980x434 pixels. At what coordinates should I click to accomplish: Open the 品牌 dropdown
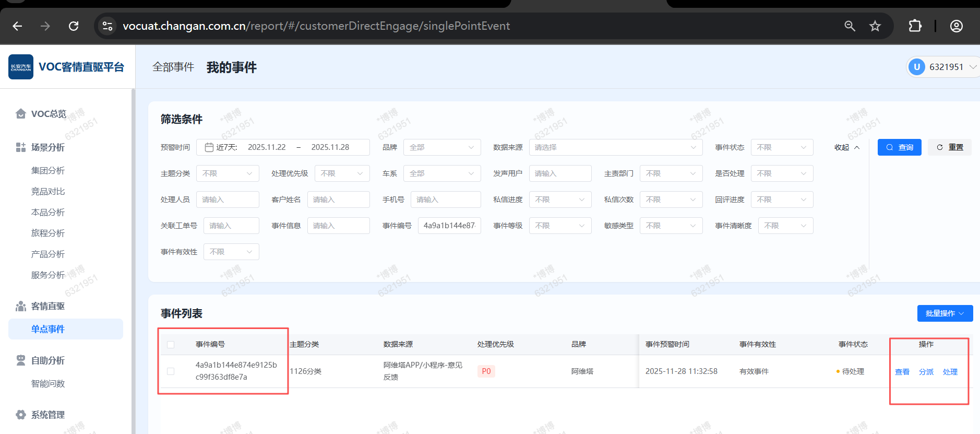(442, 147)
